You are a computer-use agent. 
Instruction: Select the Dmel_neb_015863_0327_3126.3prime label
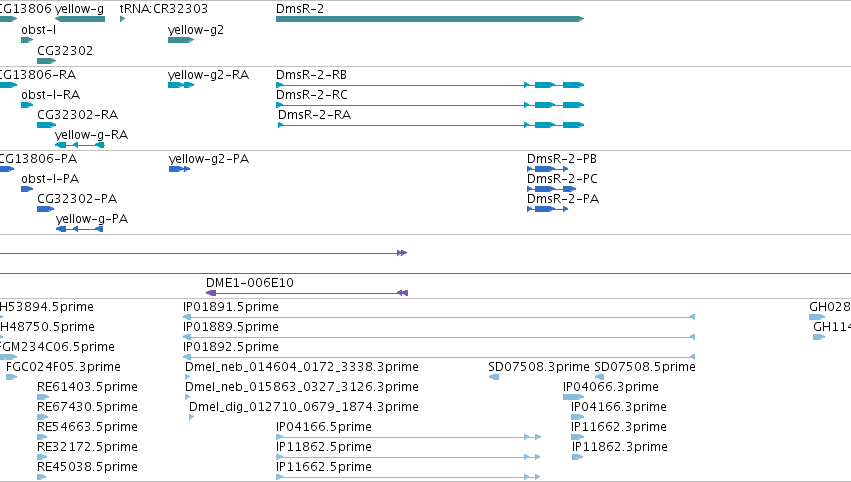point(302,387)
